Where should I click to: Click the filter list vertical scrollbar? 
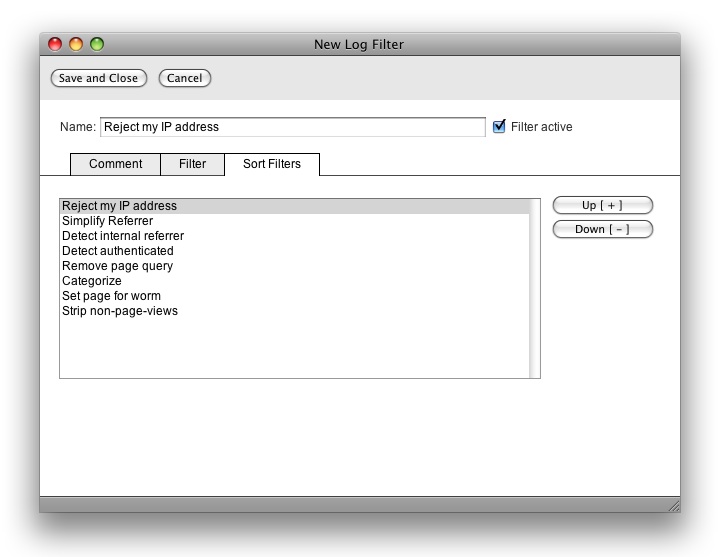(535, 288)
